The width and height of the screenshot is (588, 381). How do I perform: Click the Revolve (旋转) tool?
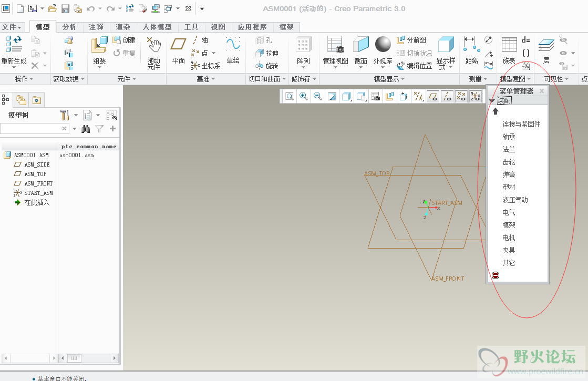[x=266, y=66]
